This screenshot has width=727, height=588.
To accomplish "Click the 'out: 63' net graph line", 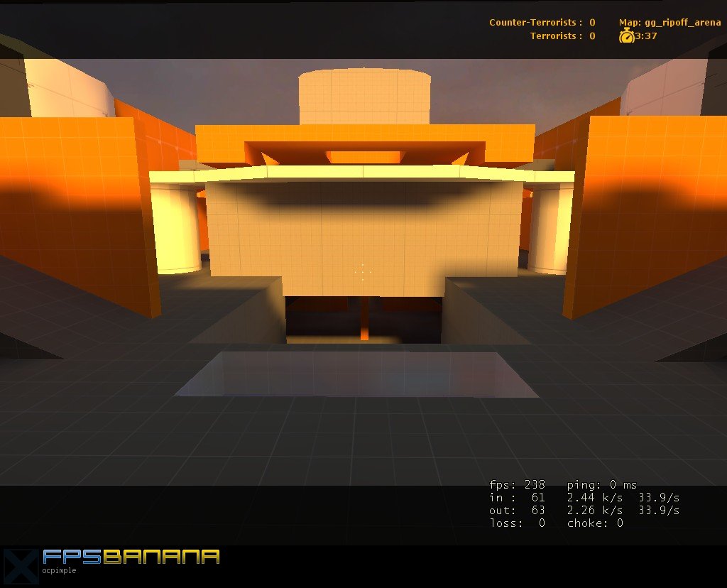I will tap(517, 510).
